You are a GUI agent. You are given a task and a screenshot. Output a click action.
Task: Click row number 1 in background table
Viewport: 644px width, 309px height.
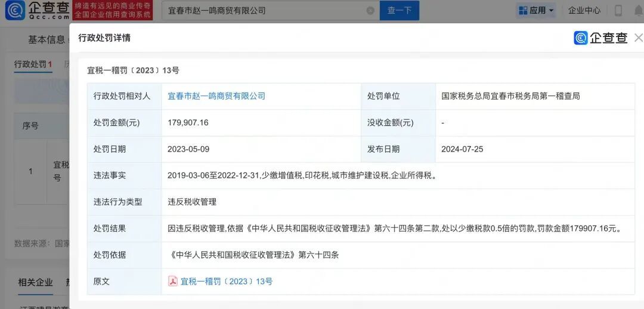pos(30,171)
